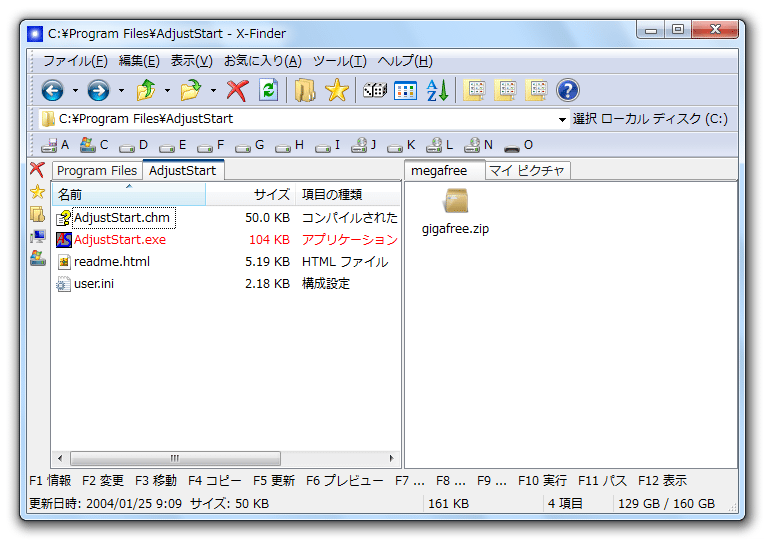Expand the address bar dropdown arrow
The height and width of the screenshot is (543, 767).
(x=563, y=119)
